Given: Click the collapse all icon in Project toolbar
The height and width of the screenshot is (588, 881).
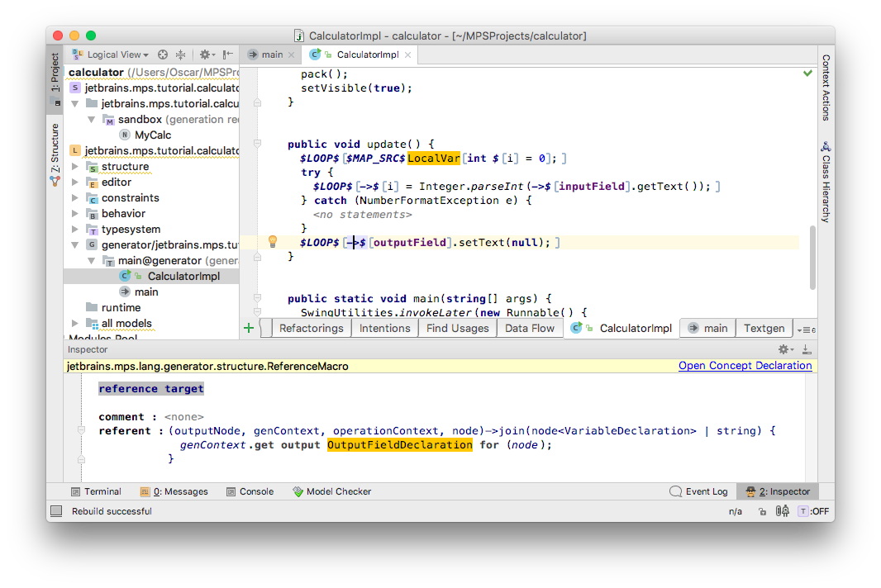Looking at the screenshot, I should pyautogui.click(x=180, y=55).
